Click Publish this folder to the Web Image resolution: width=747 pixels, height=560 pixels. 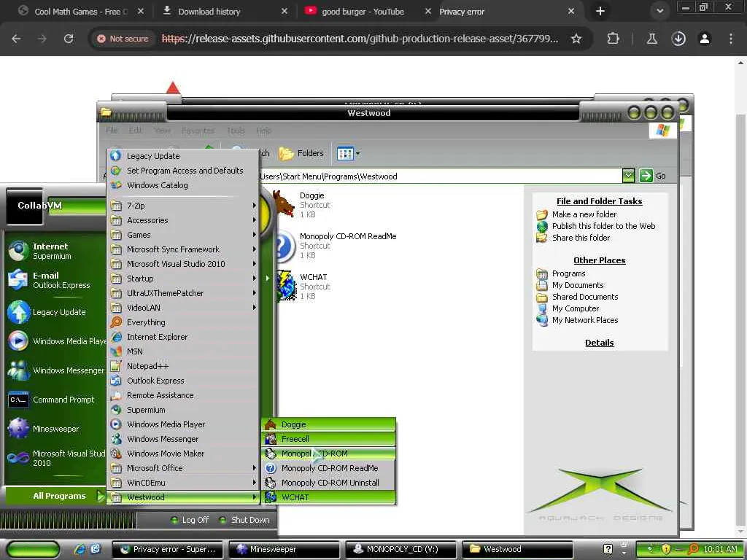click(x=603, y=226)
